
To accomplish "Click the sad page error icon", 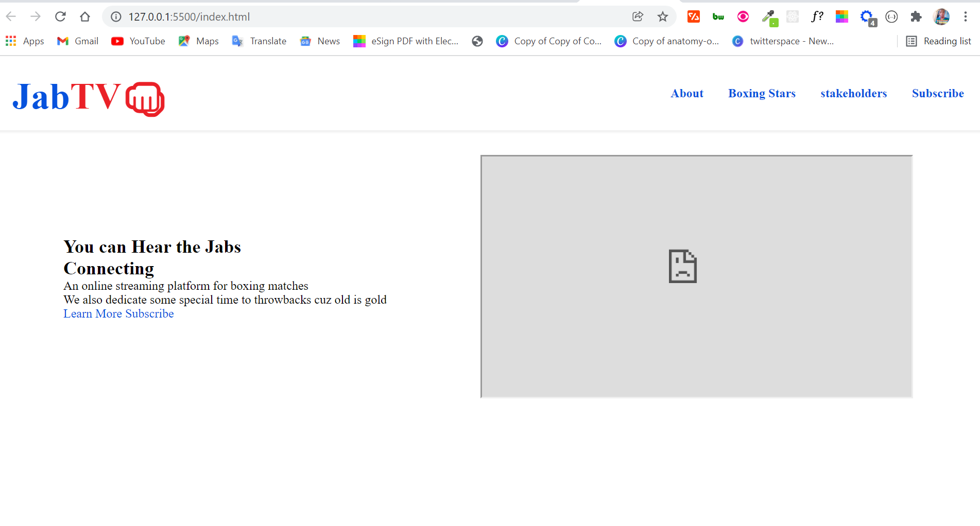I will [x=683, y=266].
